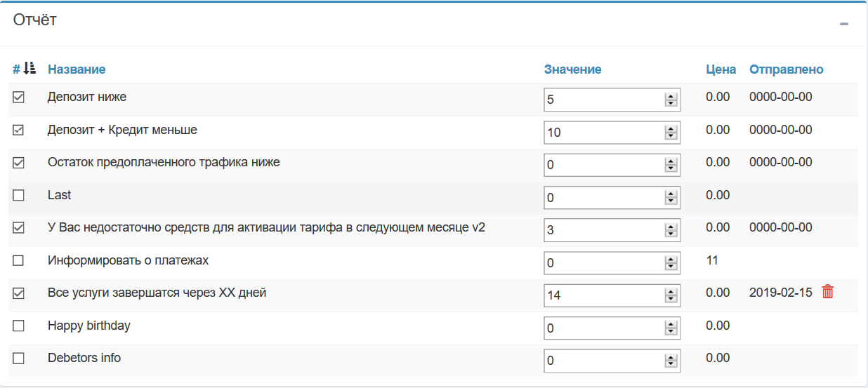Screen dimensions: 868x388
Task: Click the red trash icon for 2019-02-15
Action: pos(828,292)
